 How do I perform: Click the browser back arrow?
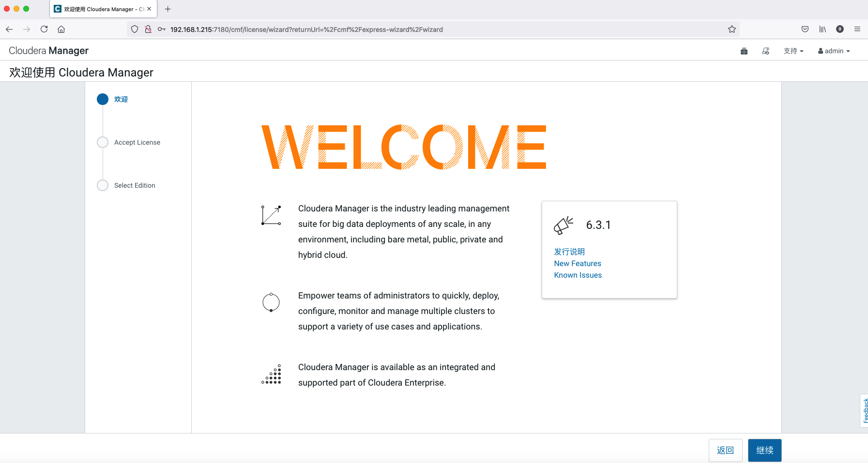(9, 29)
